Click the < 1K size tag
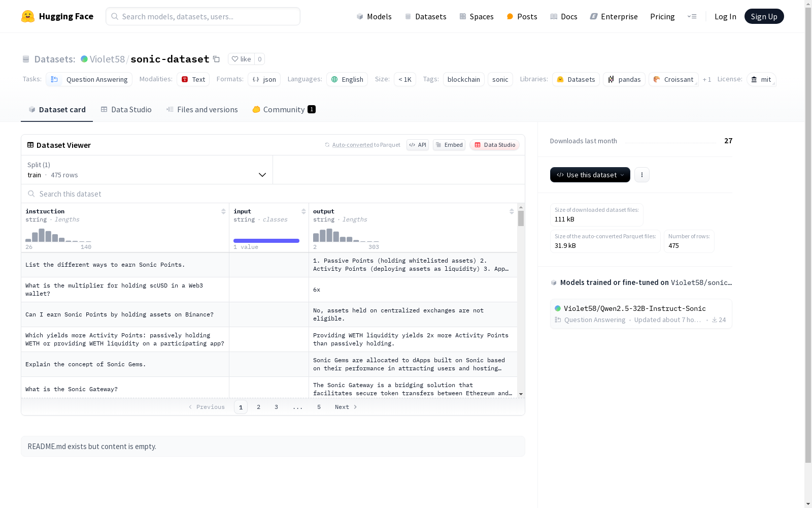 pyautogui.click(x=405, y=79)
